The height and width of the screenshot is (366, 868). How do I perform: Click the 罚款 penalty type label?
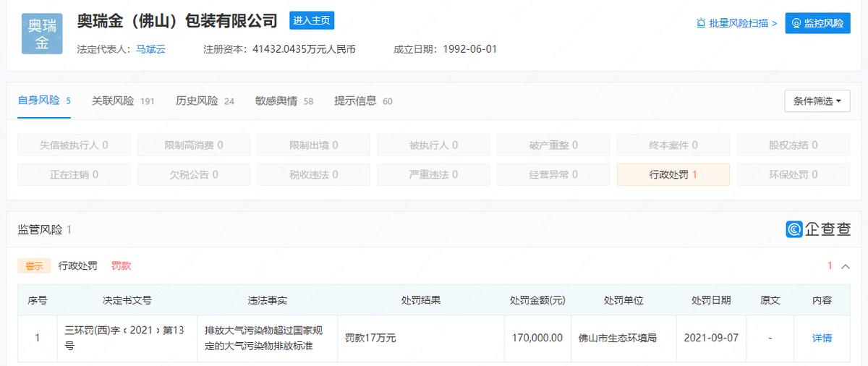point(121,266)
